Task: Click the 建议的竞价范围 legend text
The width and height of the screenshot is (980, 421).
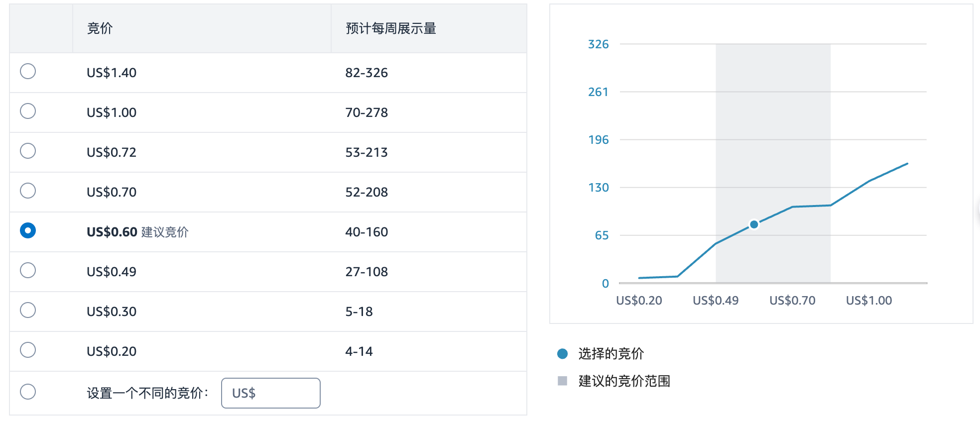Action: 624,381
